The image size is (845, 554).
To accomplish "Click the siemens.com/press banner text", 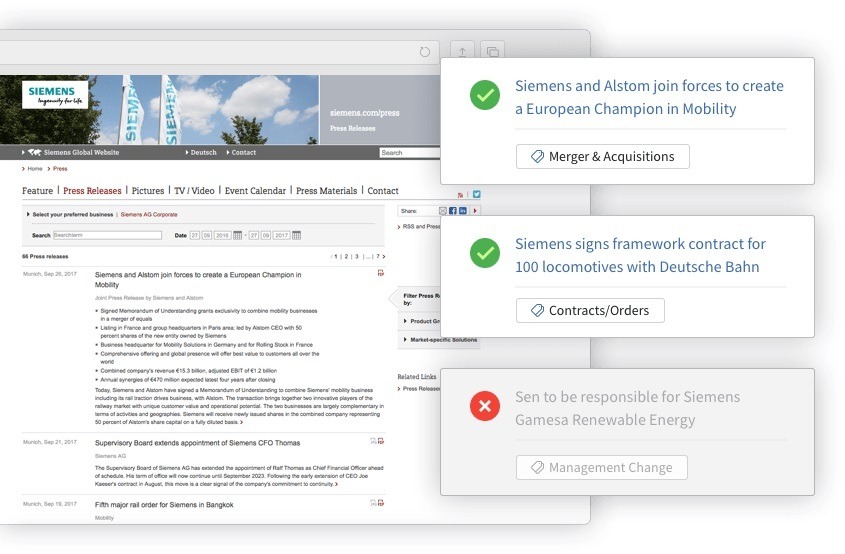I will [364, 113].
